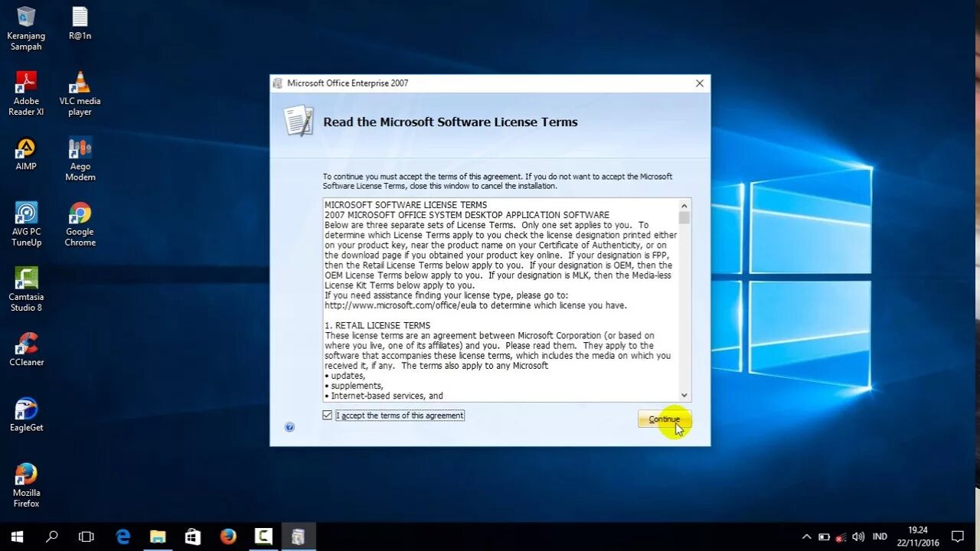The height and width of the screenshot is (551, 980).
Task: Switch to Camtasia in the taskbar
Action: click(x=263, y=536)
